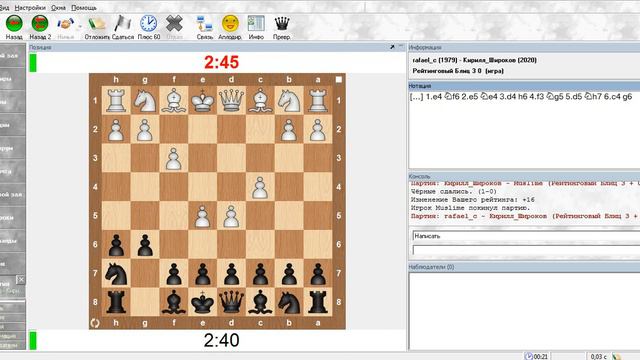
Task: Resign using the Сдаться flag icon
Action: click(x=122, y=24)
